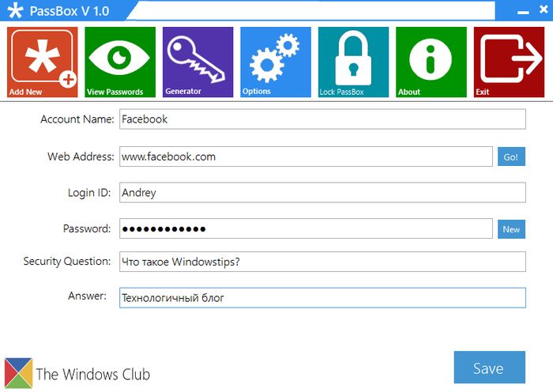Screen dimensions: 553x392
Task: Click the Answer text field
Action: [322, 298]
